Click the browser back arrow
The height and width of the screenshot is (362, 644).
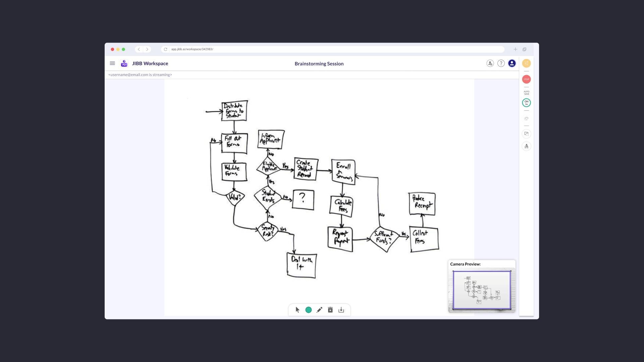click(139, 49)
